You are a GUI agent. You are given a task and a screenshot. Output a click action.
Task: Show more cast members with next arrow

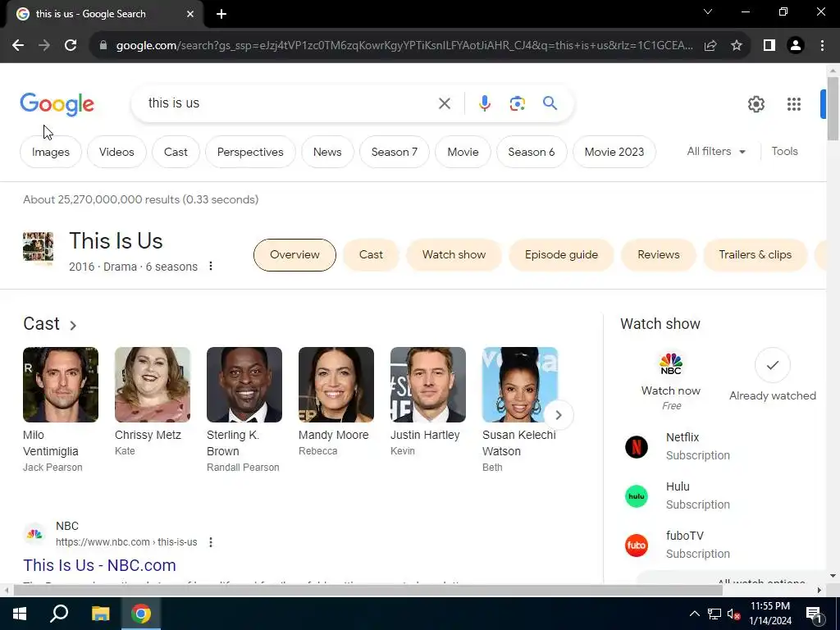coord(558,415)
